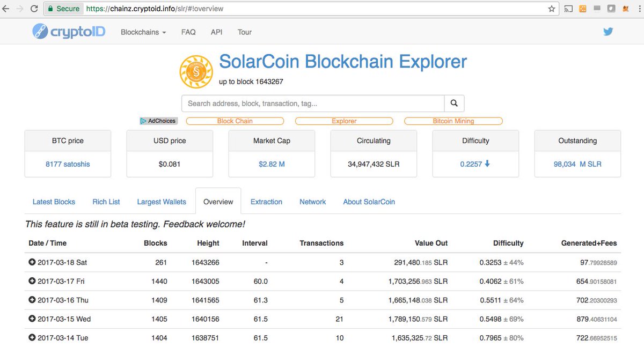
Task: Expand the 2017-03-16 Thu row
Action: pos(32,300)
